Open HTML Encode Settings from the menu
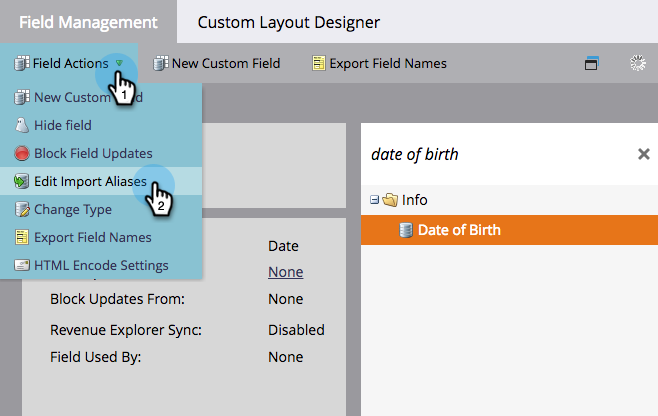This screenshot has width=658, height=416. [100, 265]
